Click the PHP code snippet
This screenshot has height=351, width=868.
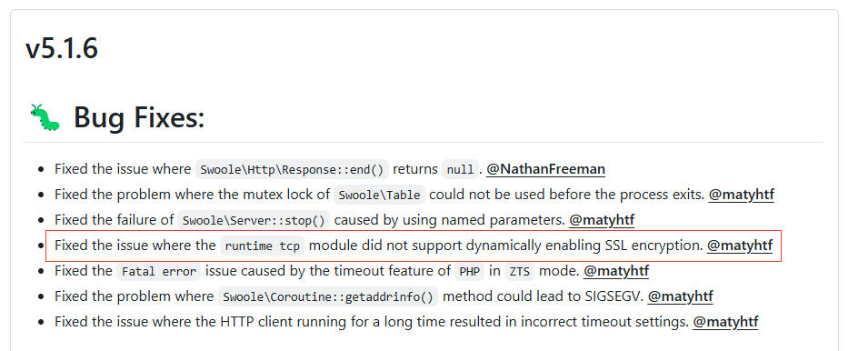coord(470,271)
